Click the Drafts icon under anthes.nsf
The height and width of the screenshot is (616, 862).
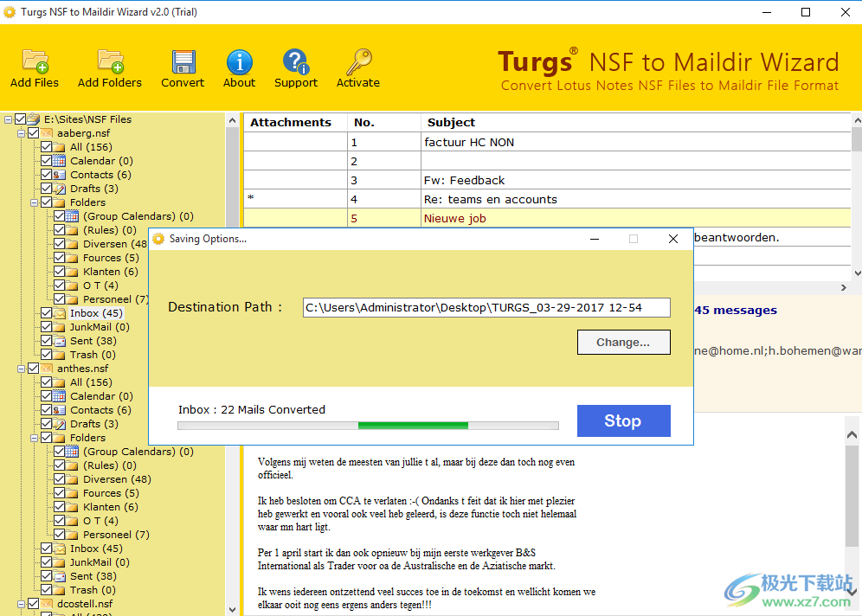pyautogui.click(x=60, y=424)
